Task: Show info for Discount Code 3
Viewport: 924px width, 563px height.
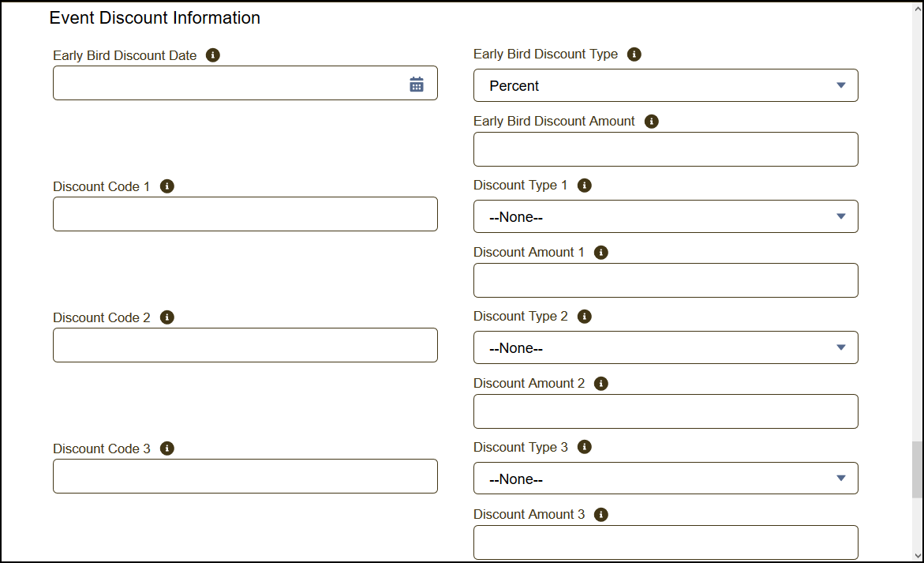Action: (x=166, y=449)
